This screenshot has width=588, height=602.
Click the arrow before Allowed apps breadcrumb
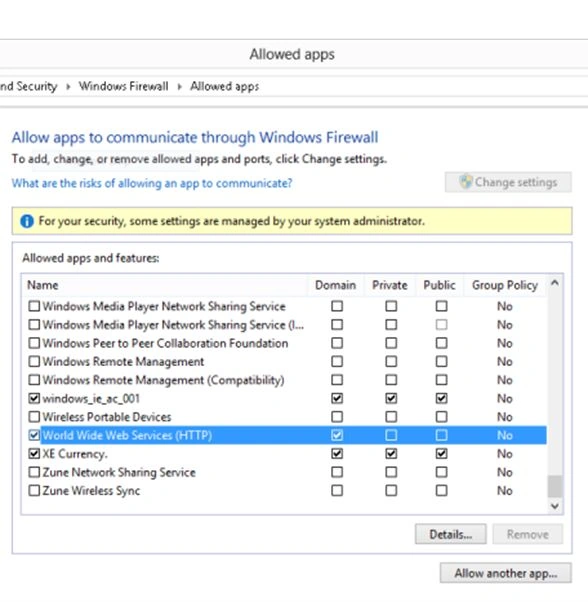point(179,86)
